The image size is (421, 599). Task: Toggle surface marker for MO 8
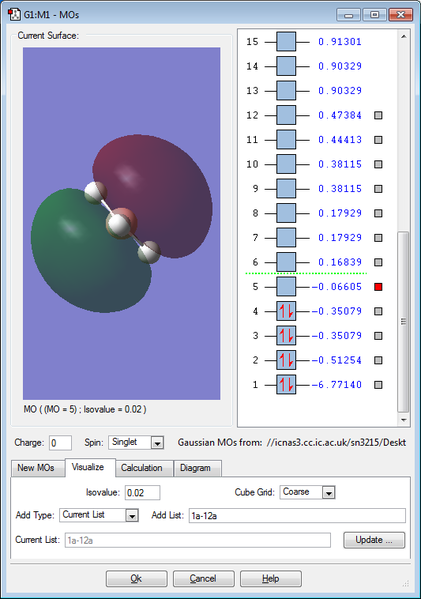[x=378, y=213]
